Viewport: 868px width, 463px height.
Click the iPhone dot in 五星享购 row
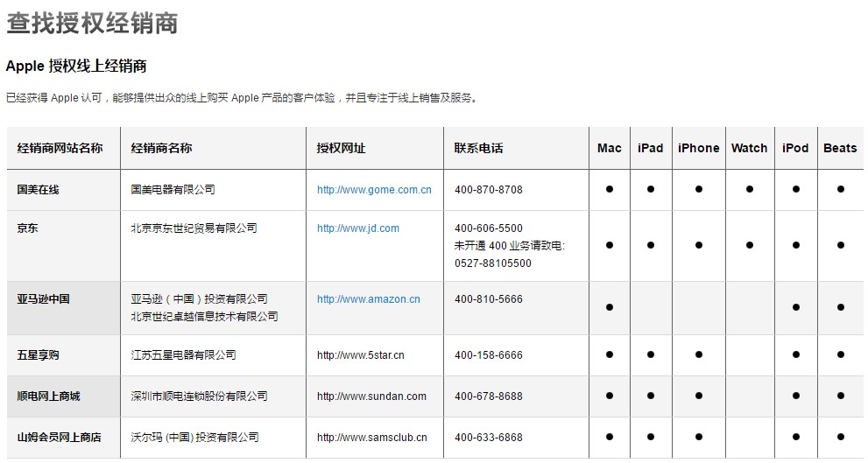pyautogui.click(x=699, y=354)
